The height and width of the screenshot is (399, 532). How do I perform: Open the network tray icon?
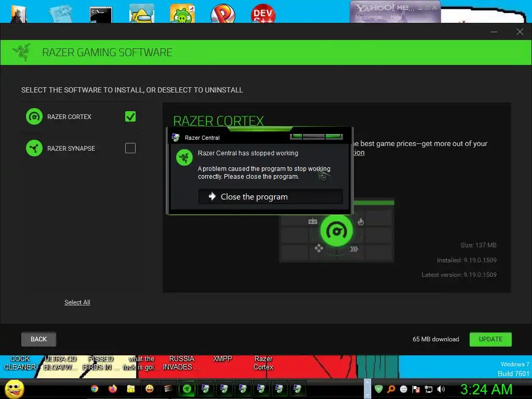point(429,389)
